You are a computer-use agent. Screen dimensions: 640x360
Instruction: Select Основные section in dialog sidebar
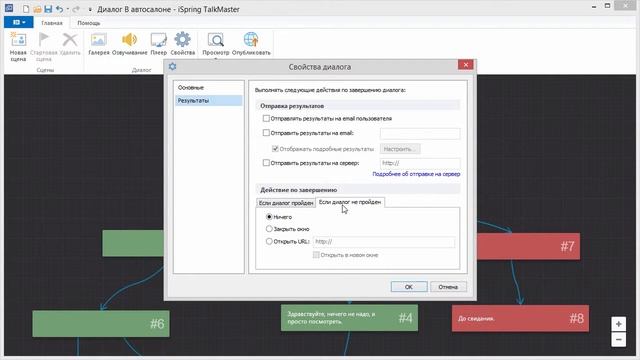point(209,88)
